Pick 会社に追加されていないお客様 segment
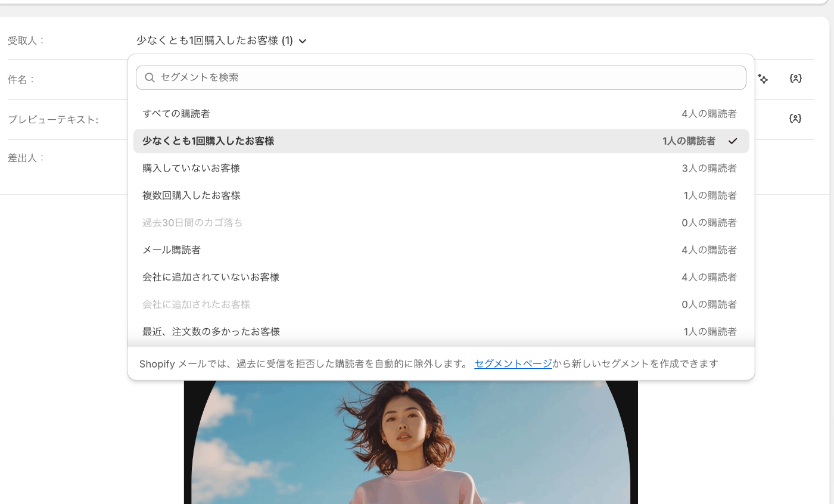This screenshot has width=834, height=504. [441, 277]
